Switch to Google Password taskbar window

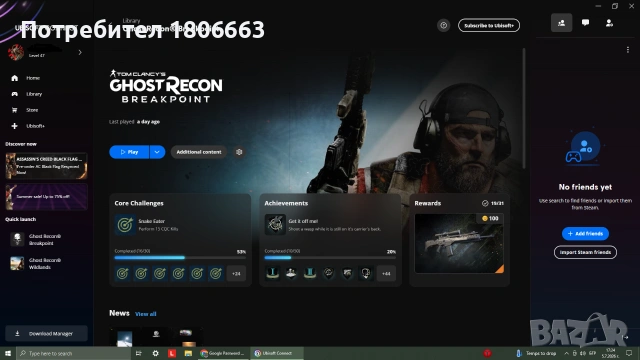[223, 353]
